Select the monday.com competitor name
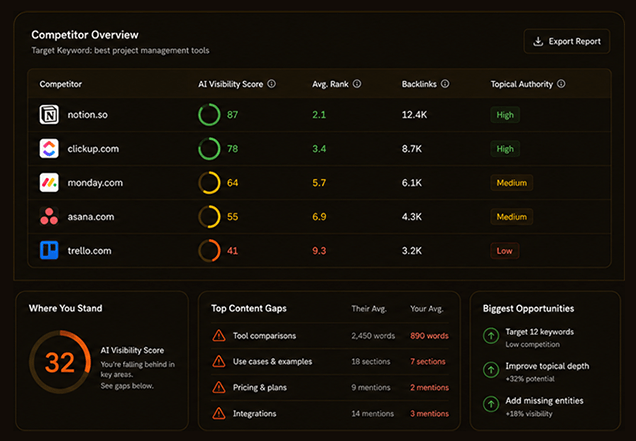Viewport: 636px width, 441px height. tap(95, 183)
